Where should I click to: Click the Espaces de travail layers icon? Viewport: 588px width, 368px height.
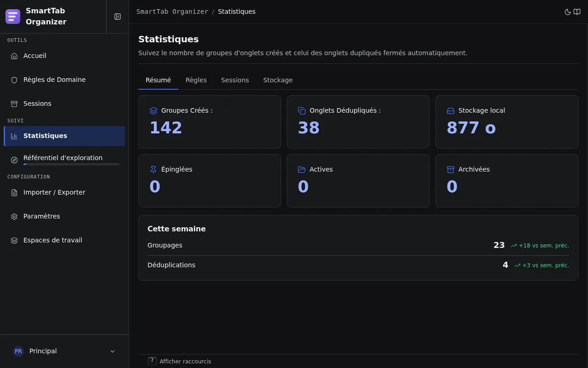coord(14,240)
